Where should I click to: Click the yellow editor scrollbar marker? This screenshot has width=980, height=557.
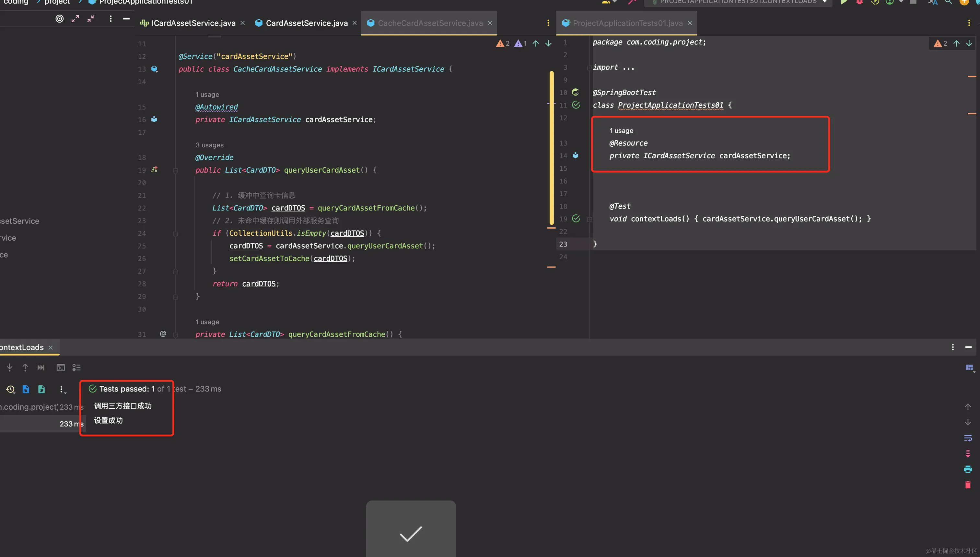552,148
